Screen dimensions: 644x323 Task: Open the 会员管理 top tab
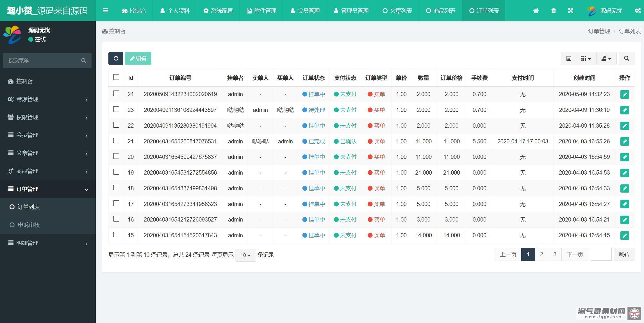[x=305, y=11]
